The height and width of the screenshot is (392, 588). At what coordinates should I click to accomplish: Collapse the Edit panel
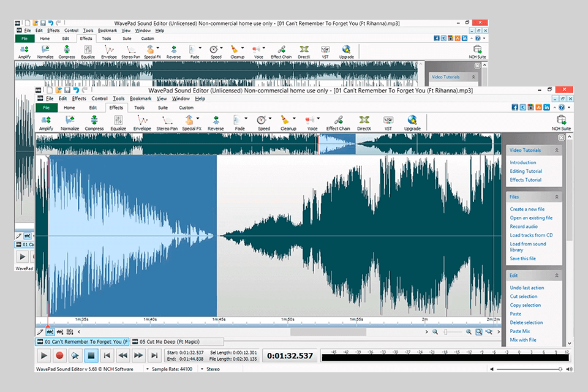[x=558, y=275]
